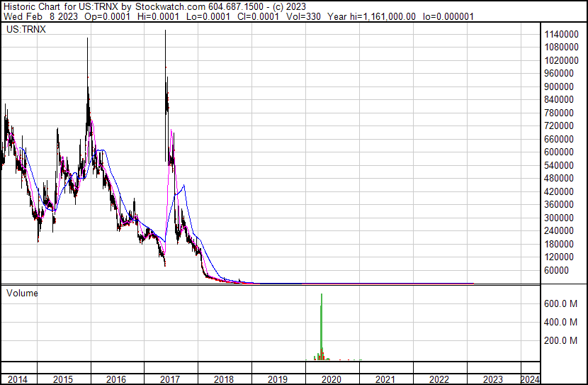Select the 2019 year label

pos(278,379)
